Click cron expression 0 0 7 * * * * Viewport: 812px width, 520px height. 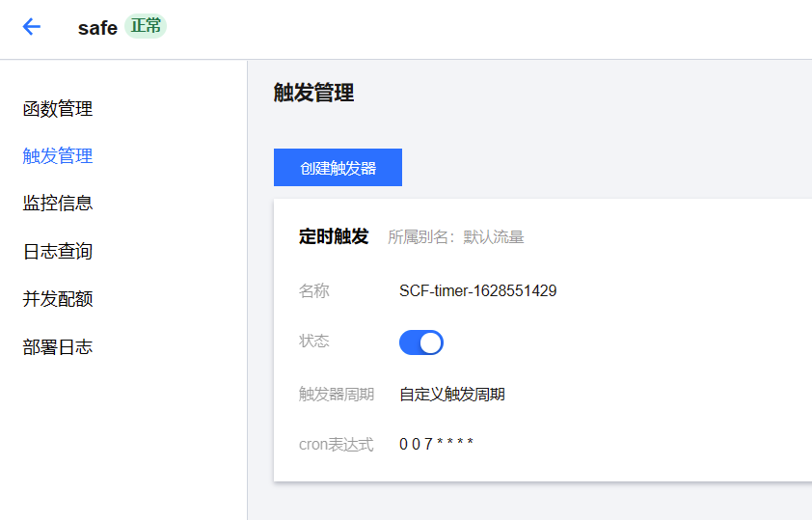436,444
